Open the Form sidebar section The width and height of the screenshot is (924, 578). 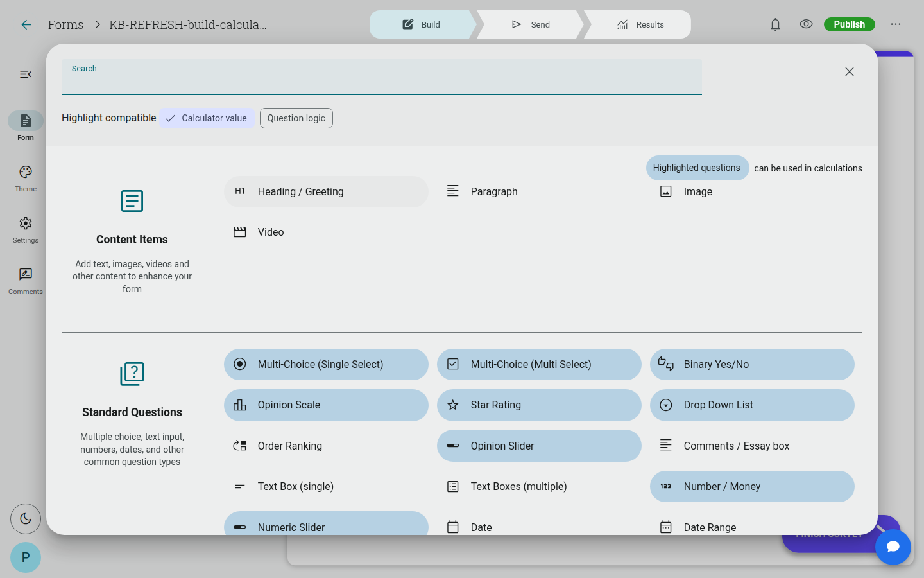pos(26,127)
